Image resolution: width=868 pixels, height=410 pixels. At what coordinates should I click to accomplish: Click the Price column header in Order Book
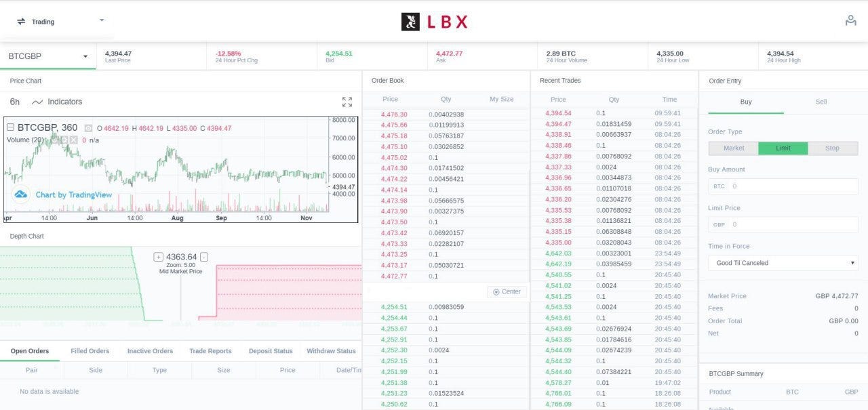[x=391, y=99]
